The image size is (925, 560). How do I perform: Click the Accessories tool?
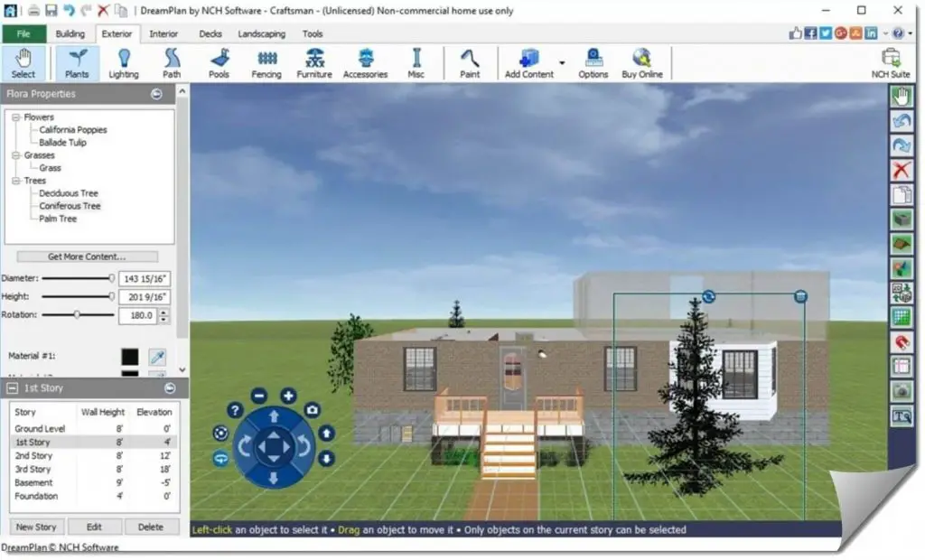click(x=365, y=62)
